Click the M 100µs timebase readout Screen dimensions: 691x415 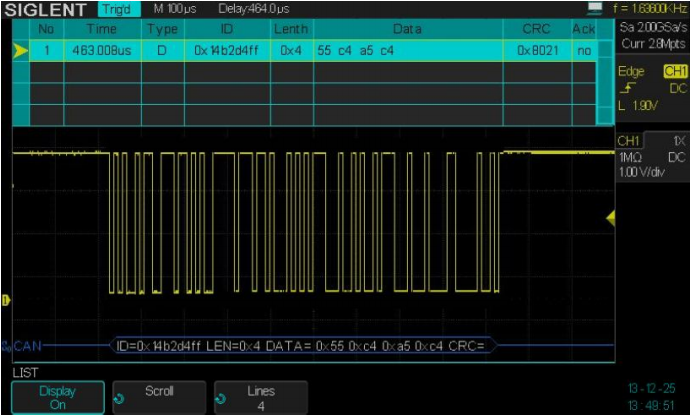point(175,9)
